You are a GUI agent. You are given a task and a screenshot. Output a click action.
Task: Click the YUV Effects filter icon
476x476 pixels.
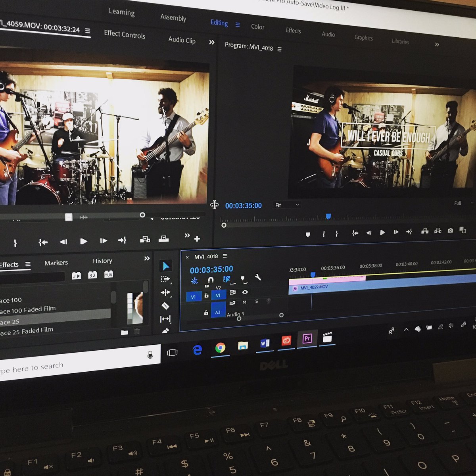[108, 274]
